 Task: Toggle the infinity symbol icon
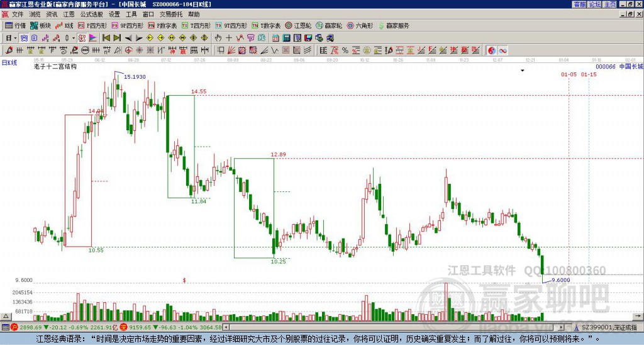[x=502, y=50]
